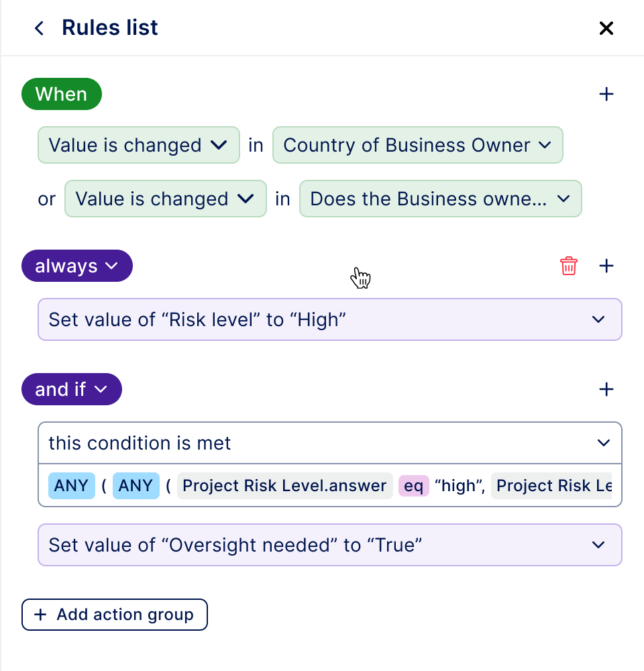Expand Set value of Risk level action
Image resolution: width=644 pixels, height=671 pixels.
pos(330,319)
